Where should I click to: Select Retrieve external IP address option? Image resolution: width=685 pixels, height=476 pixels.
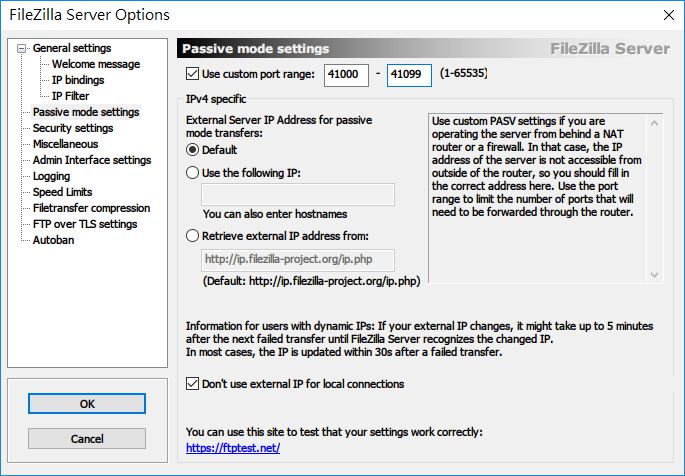[x=193, y=236]
